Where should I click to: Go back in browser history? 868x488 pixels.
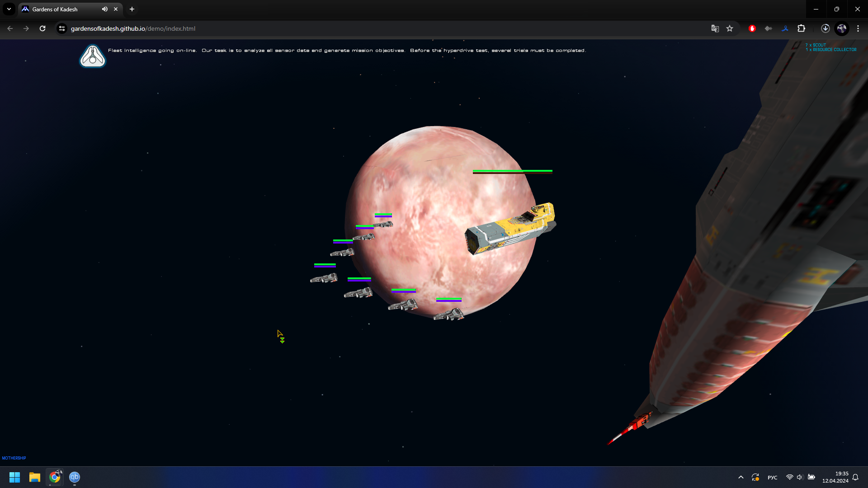point(10,28)
